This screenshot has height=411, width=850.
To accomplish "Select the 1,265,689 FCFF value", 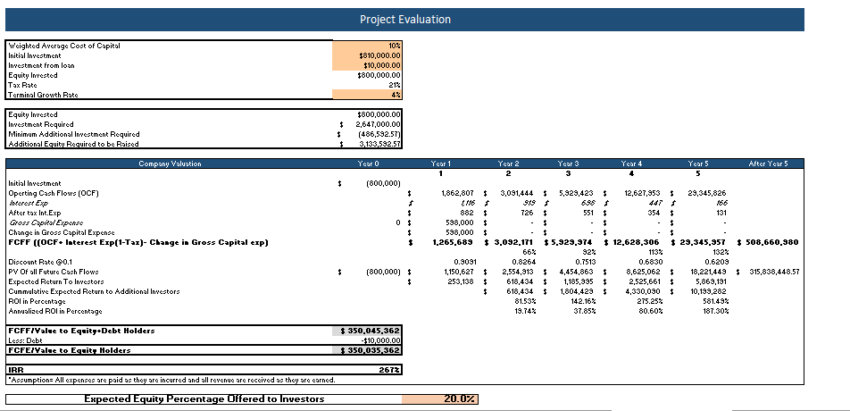I will click(453, 242).
